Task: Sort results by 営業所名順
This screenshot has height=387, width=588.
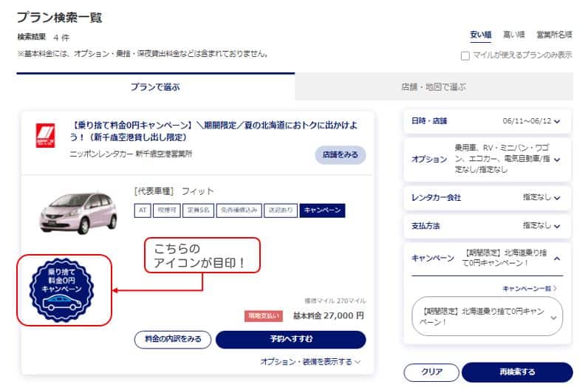Action: coord(554,35)
